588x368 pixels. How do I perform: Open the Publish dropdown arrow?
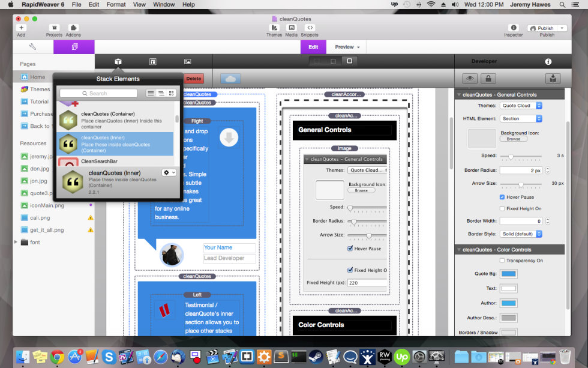click(562, 28)
